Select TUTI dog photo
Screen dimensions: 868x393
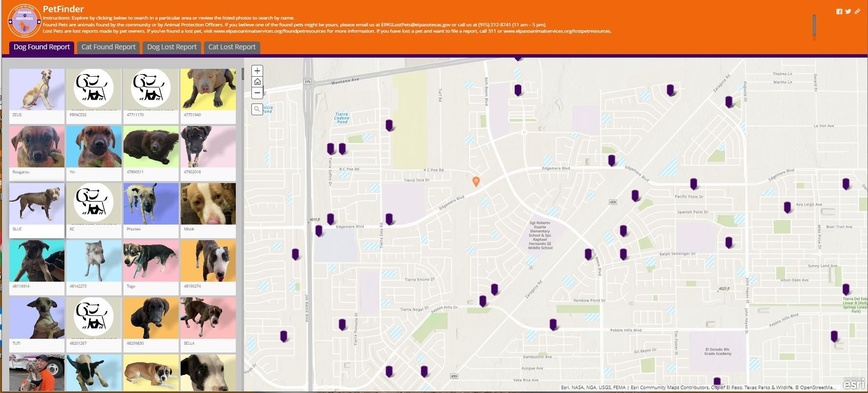[x=37, y=318]
